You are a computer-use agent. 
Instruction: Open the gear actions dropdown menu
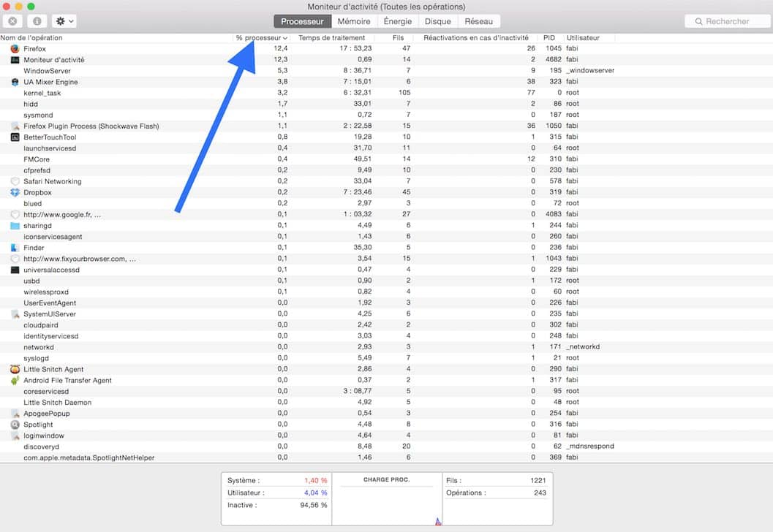pyautogui.click(x=64, y=21)
